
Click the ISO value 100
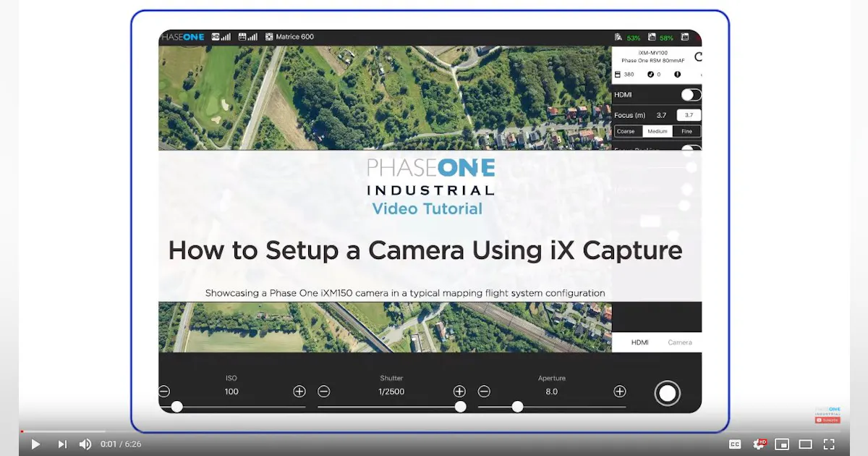tap(231, 392)
